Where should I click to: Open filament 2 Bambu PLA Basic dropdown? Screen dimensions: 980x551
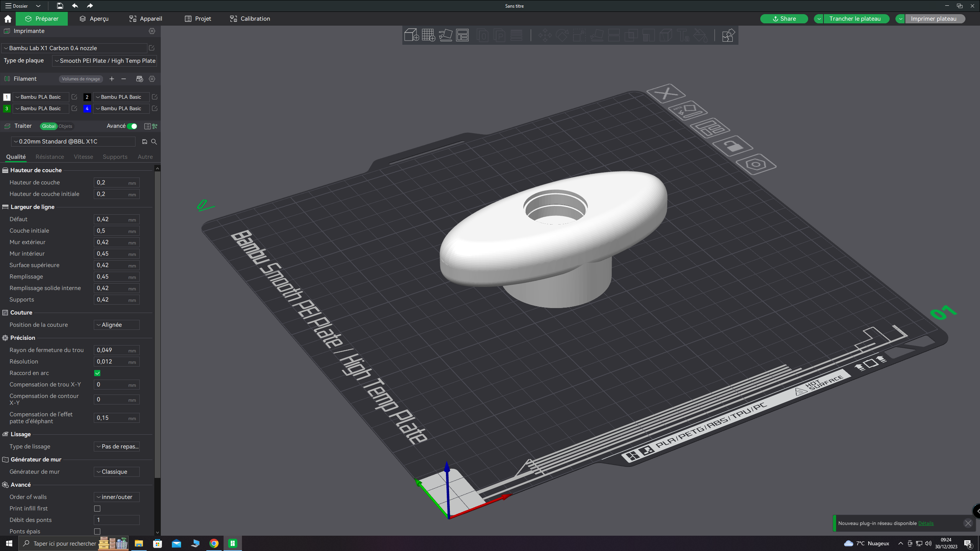tap(121, 97)
